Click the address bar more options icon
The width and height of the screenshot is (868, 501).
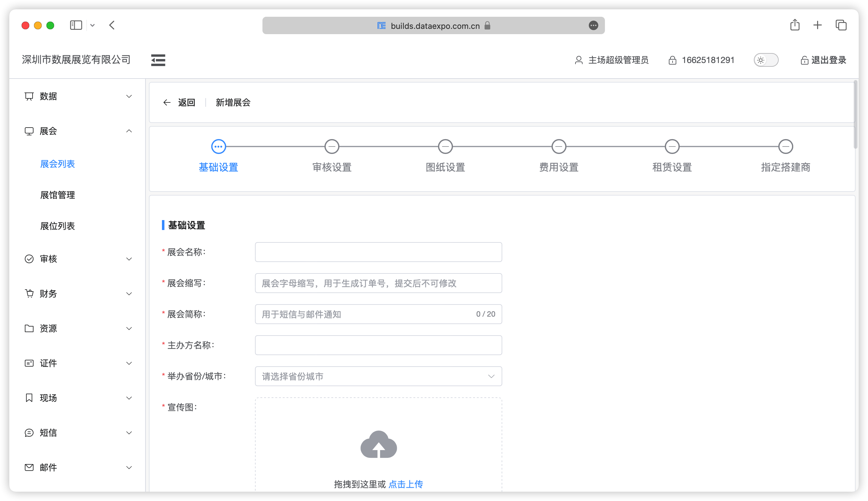[x=593, y=25]
